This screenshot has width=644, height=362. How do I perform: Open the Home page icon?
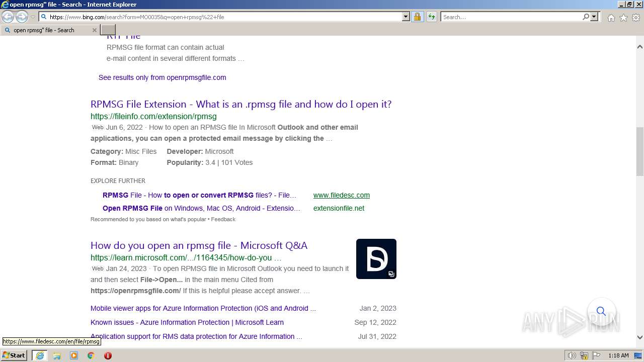[x=611, y=18]
